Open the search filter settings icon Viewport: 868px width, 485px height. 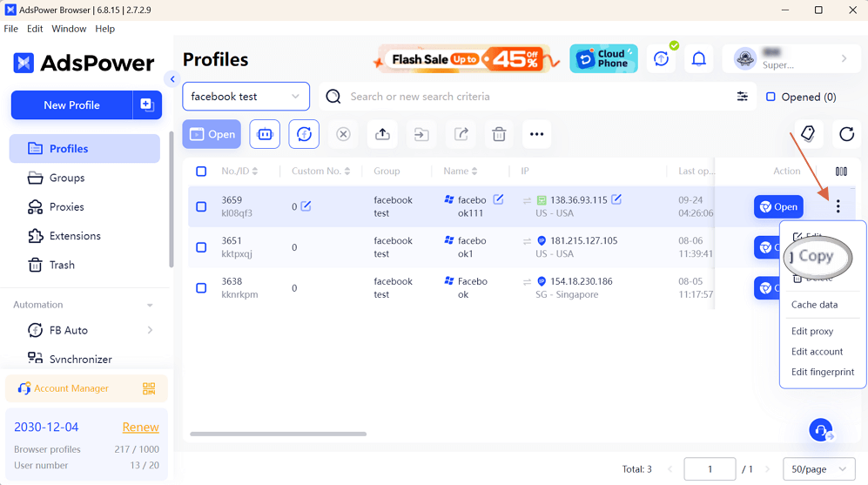click(x=743, y=97)
